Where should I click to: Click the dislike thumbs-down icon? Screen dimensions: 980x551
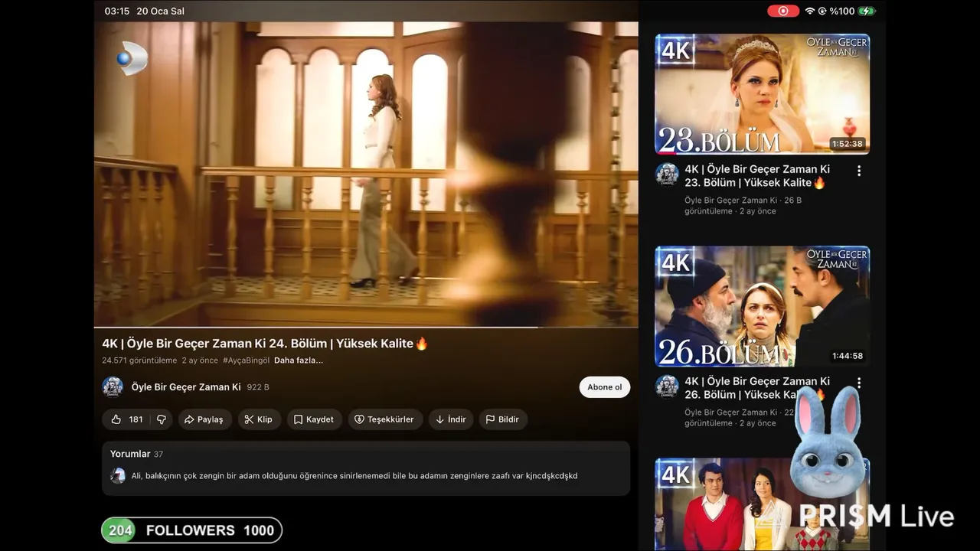pyautogui.click(x=162, y=419)
